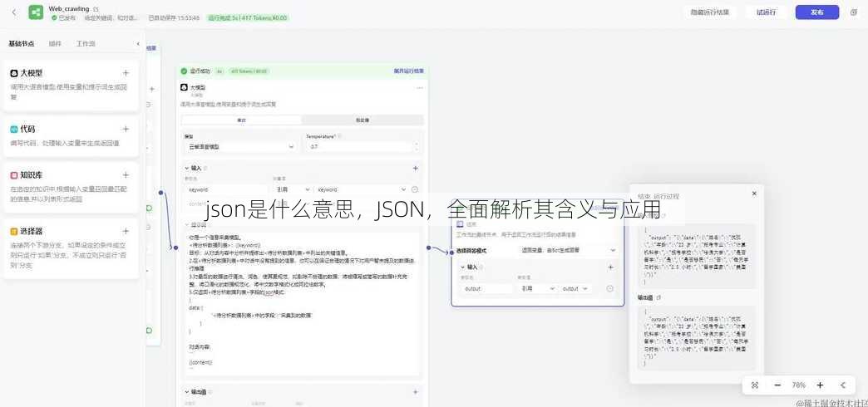
Task: Switch to the 基础节点 tab
Action: pos(22,44)
